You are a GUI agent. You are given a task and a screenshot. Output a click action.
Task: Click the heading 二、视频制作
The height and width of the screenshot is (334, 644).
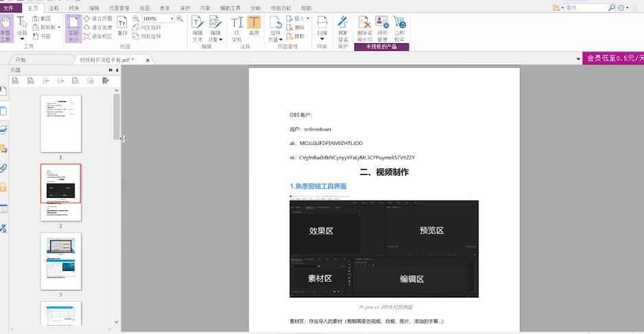coord(384,172)
